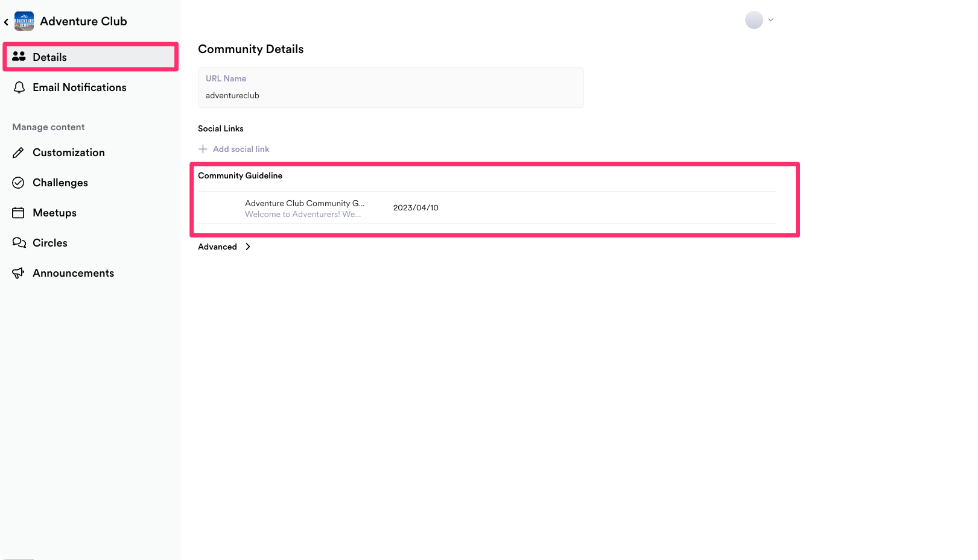Click the calendar icon for Meetups
This screenshot has width=978, height=560.
(19, 213)
